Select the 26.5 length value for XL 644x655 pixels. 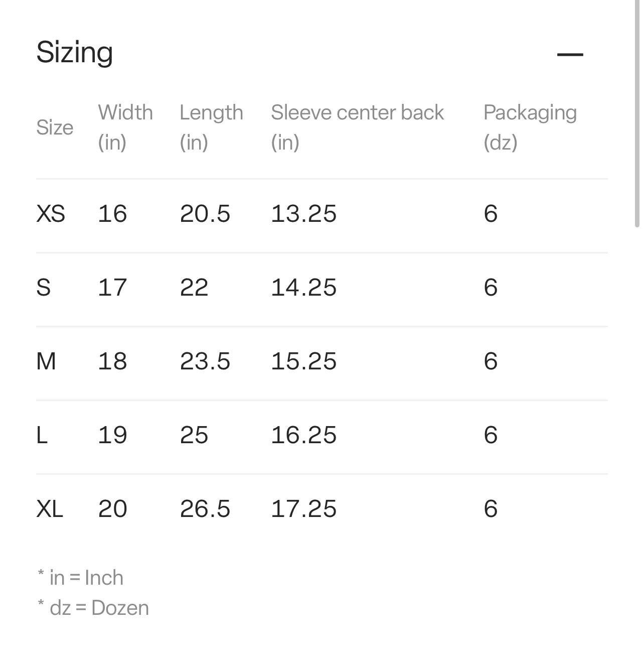tap(205, 509)
